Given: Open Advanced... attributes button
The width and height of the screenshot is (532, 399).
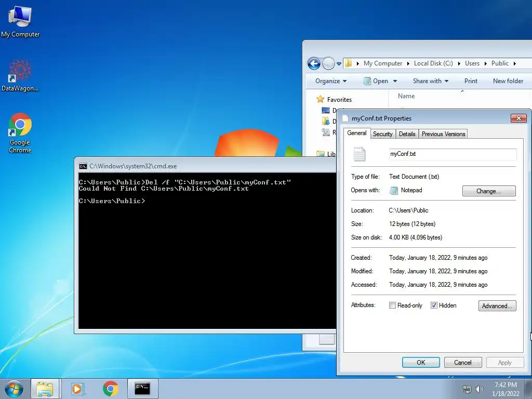Looking at the screenshot, I should [x=497, y=305].
